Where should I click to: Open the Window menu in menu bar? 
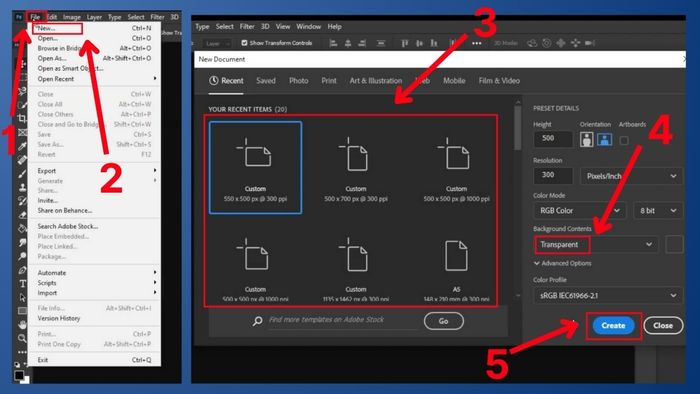pos(308,26)
